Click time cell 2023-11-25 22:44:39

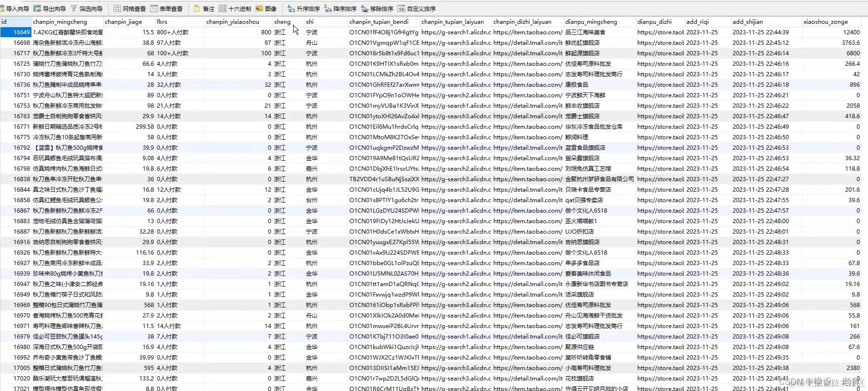point(766,32)
